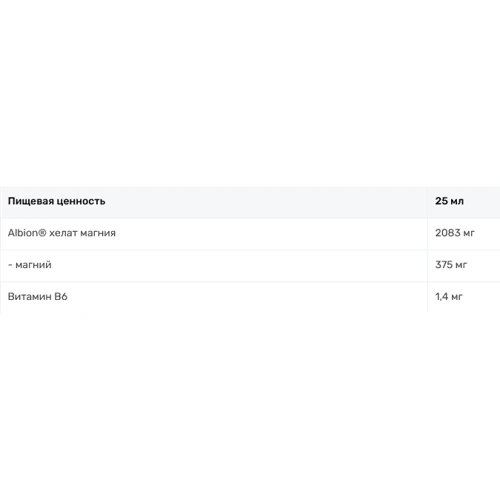Click the word 'Albion' in table
The width and height of the screenshot is (500, 500).
(23, 233)
